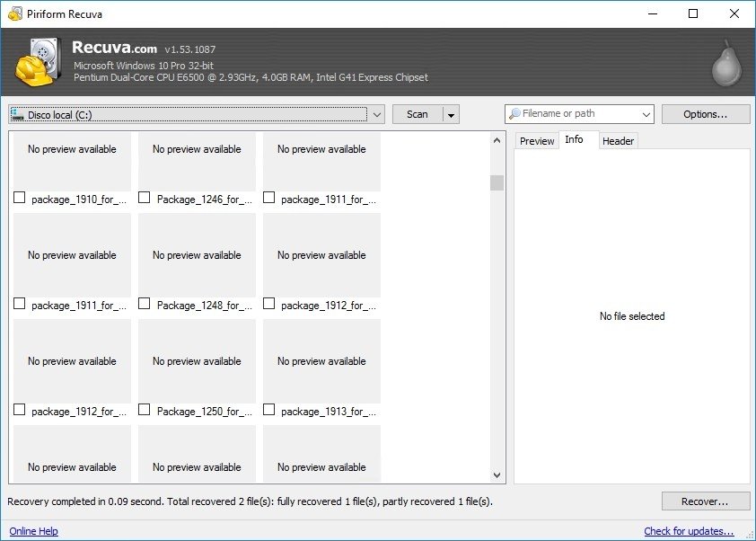Click the drive icon beside Disco local (C:)

[x=18, y=114]
